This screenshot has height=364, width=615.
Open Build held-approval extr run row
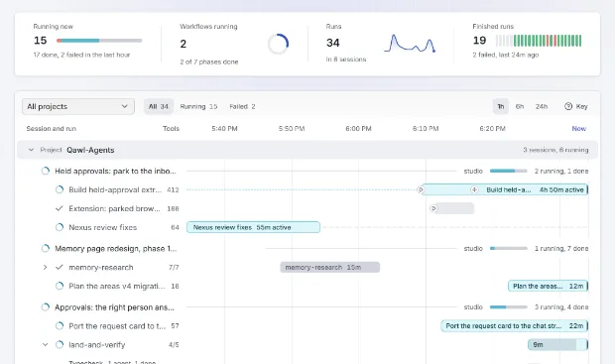point(115,189)
